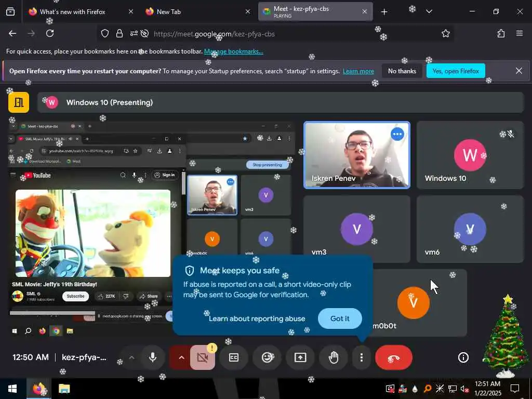Select the vm3 participant tile
532x399 pixels.
pyautogui.click(x=356, y=229)
